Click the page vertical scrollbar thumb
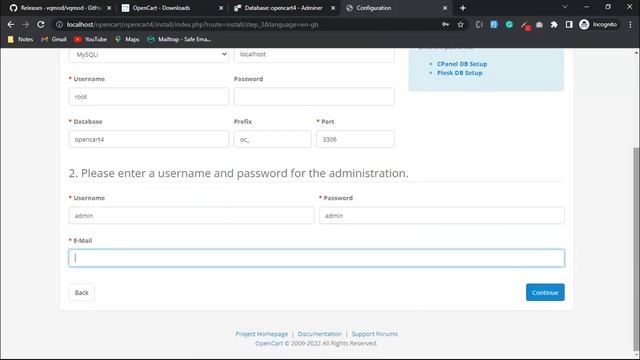Viewport: 640px width, 360px height. (x=636, y=249)
